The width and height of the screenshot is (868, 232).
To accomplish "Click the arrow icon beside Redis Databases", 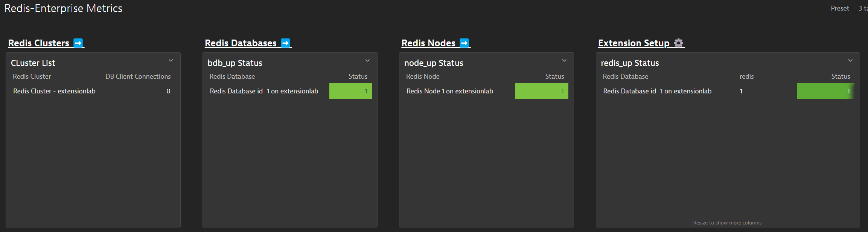I will coord(286,43).
